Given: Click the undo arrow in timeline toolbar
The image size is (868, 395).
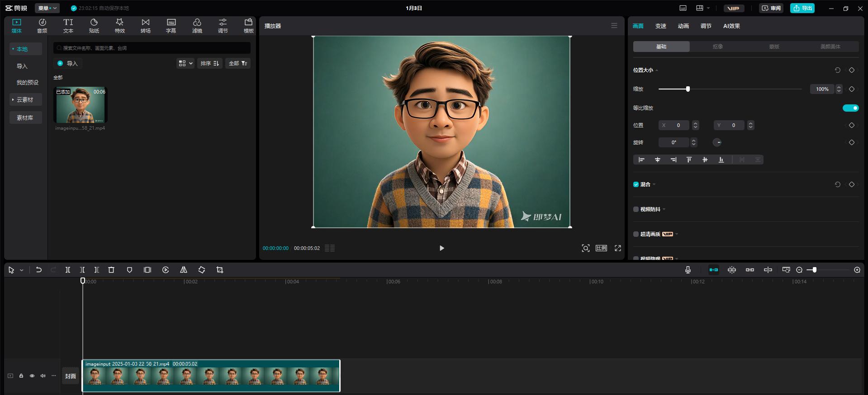Looking at the screenshot, I should (39, 270).
